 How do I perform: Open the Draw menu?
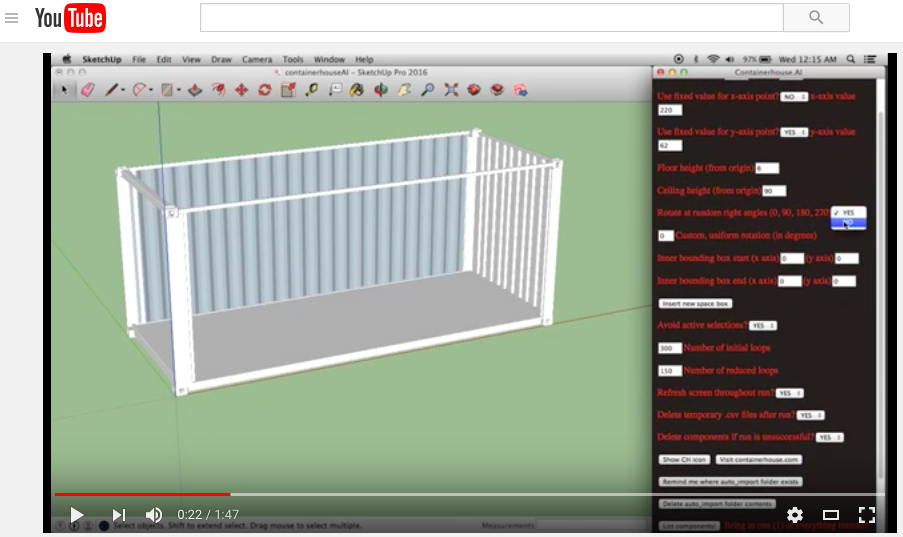pos(221,59)
